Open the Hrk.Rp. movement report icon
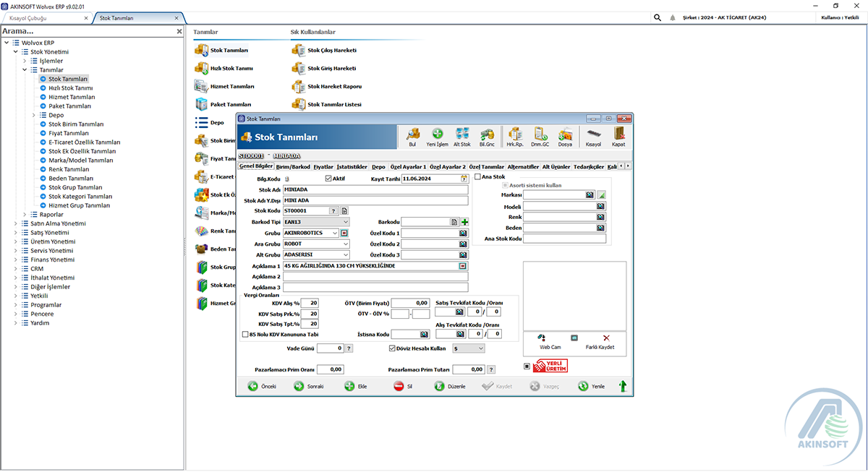This screenshot has height=472, width=868. [x=515, y=135]
